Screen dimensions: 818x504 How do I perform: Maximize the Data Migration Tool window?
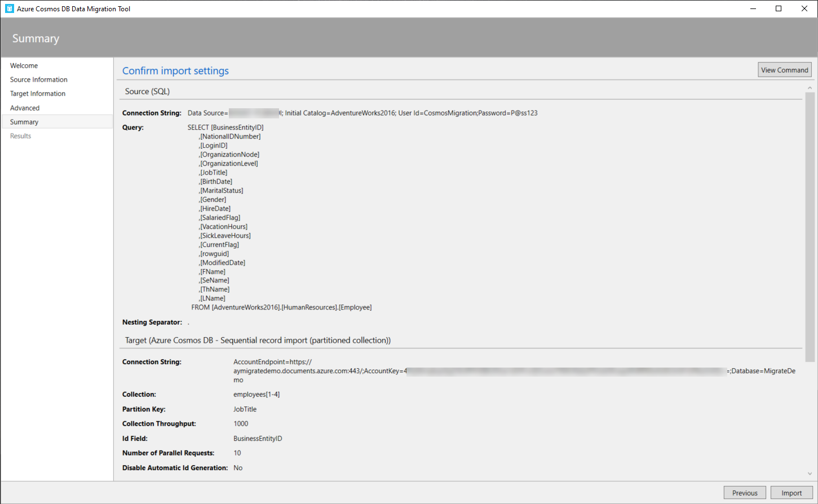(779, 8)
